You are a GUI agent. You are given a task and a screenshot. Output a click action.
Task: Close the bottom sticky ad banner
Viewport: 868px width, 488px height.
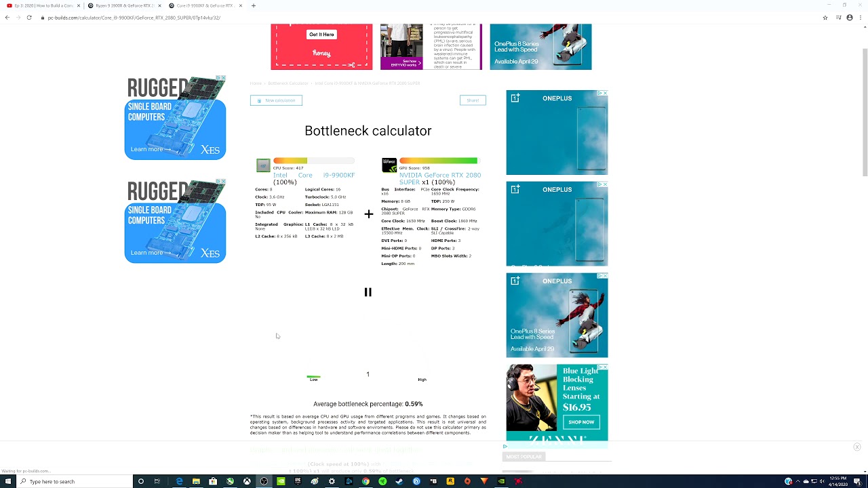(x=857, y=447)
